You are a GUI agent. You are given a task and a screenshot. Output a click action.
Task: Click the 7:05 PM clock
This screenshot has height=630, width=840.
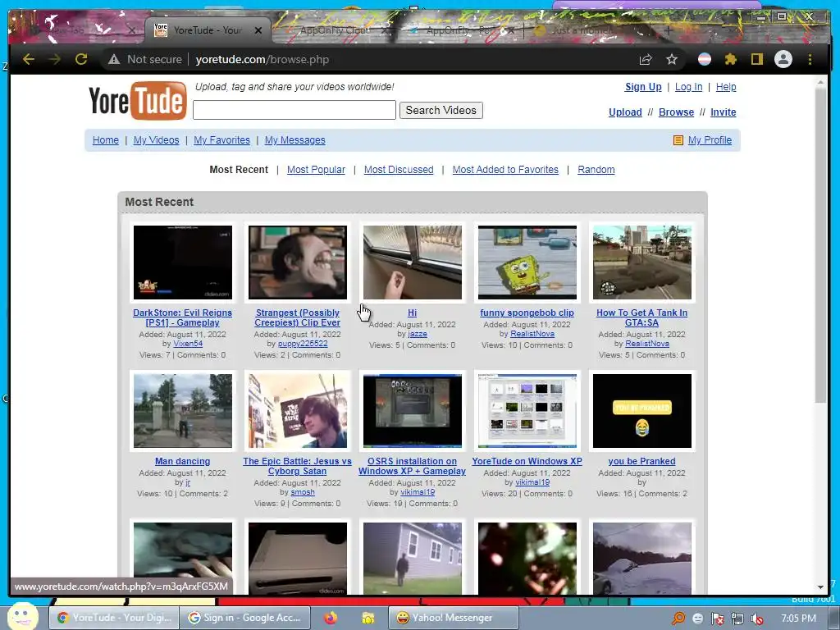pos(798,619)
